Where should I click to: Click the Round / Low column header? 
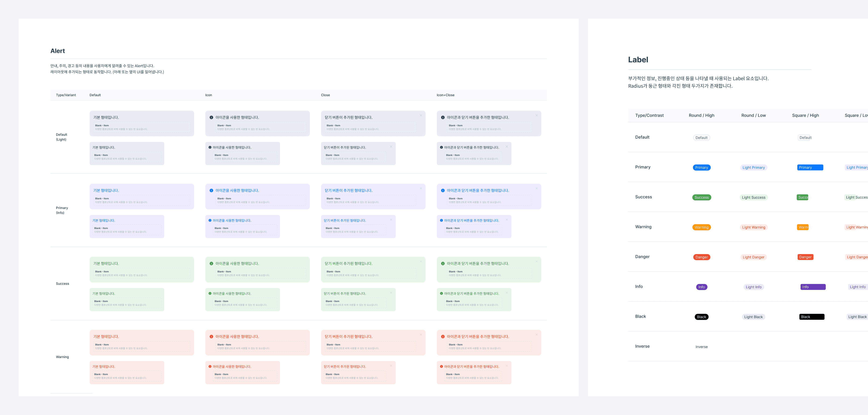tap(753, 115)
